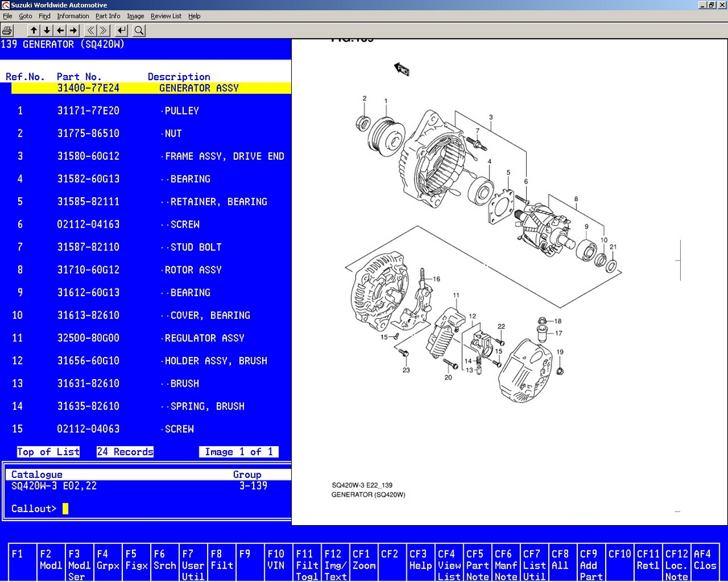The width and height of the screenshot is (728, 582).
Task: Open the File menu
Action: tap(7, 16)
